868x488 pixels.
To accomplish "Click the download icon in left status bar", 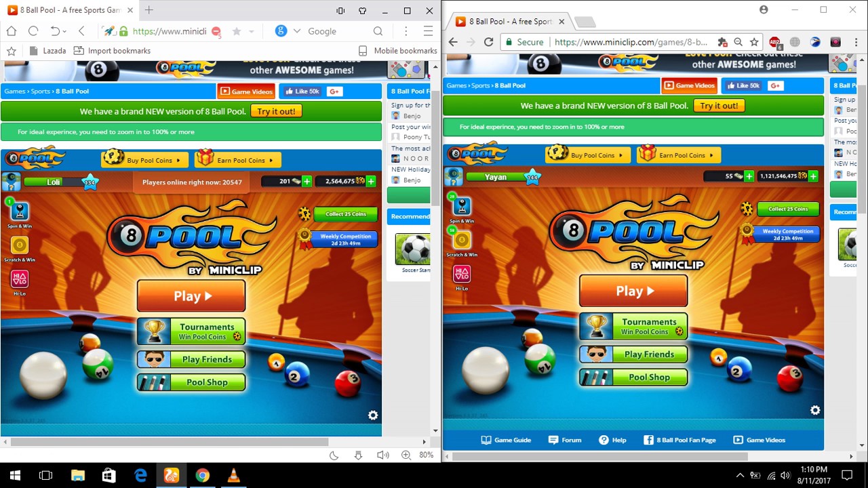I will point(358,455).
